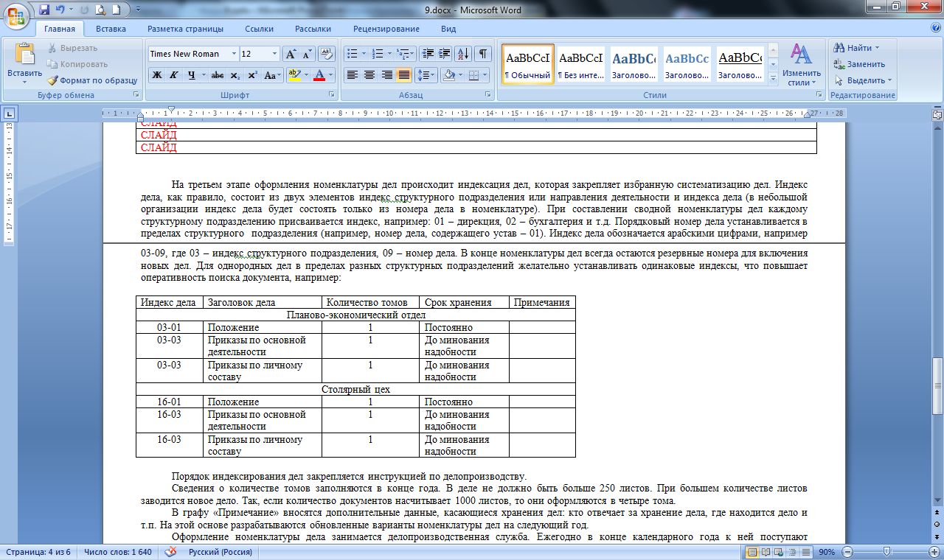944x560 pixels.
Task: Toggle underline Ч formatting
Action: pos(192,75)
